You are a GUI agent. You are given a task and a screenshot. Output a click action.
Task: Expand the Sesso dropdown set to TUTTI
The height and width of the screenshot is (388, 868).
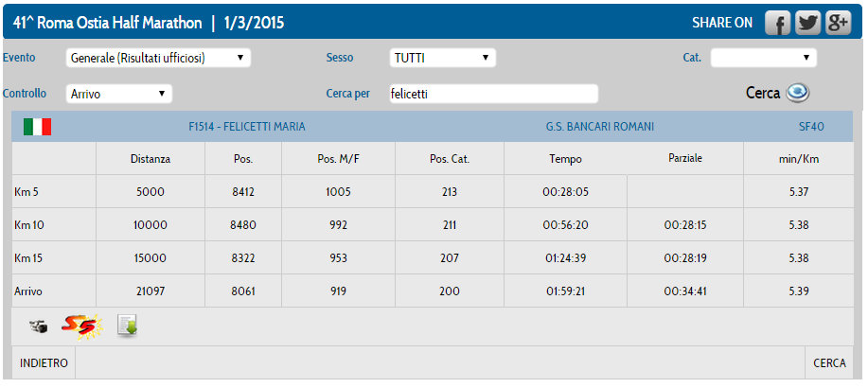pos(443,59)
